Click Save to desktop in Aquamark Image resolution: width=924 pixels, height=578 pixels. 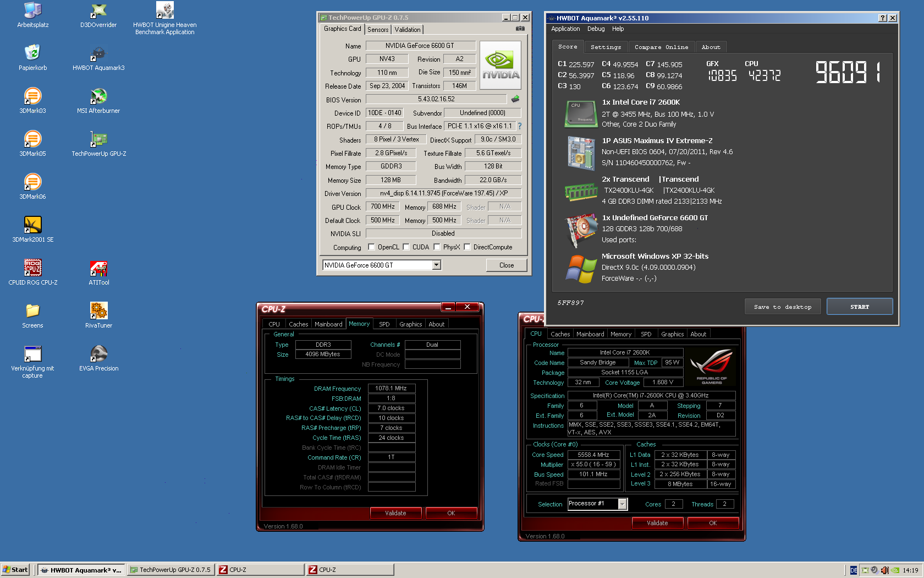pyautogui.click(x=783, y=307)
